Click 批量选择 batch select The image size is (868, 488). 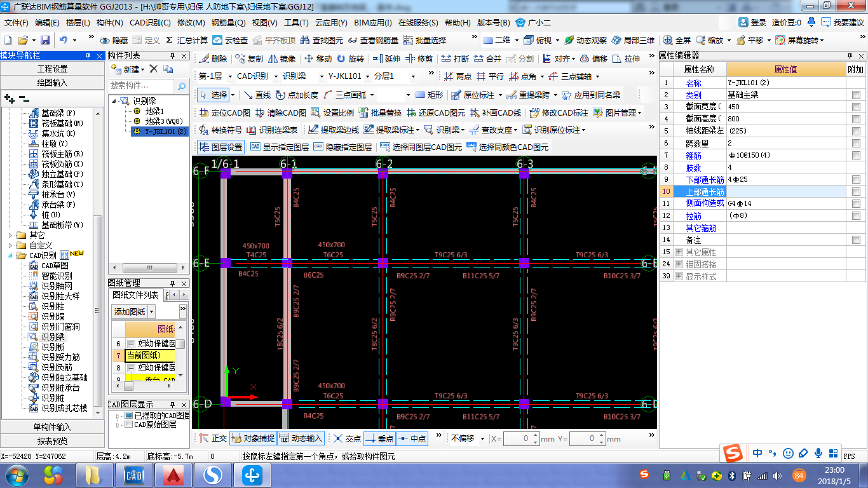[424, 40]
